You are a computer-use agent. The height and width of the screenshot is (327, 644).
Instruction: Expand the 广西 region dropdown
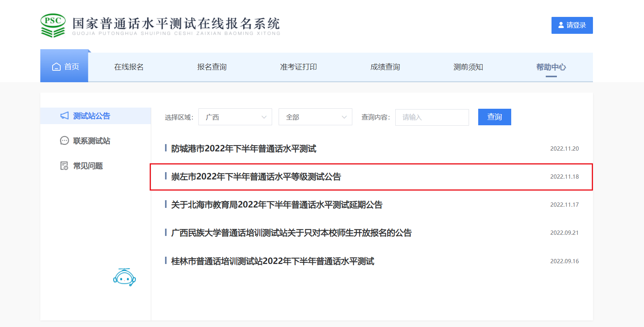click(235, 117)
